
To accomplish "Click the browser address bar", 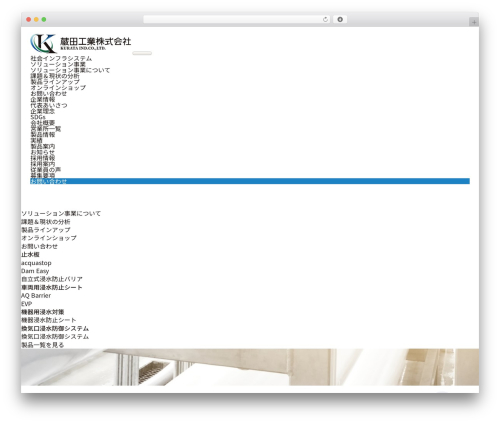I will coord(236,19).
